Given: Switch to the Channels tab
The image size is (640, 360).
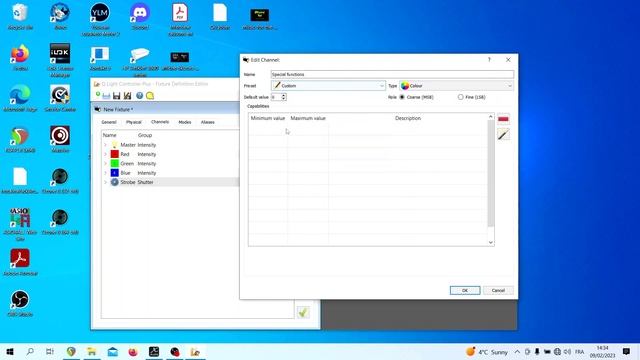Looking at the screenshot, I should (x=160, y=122).
